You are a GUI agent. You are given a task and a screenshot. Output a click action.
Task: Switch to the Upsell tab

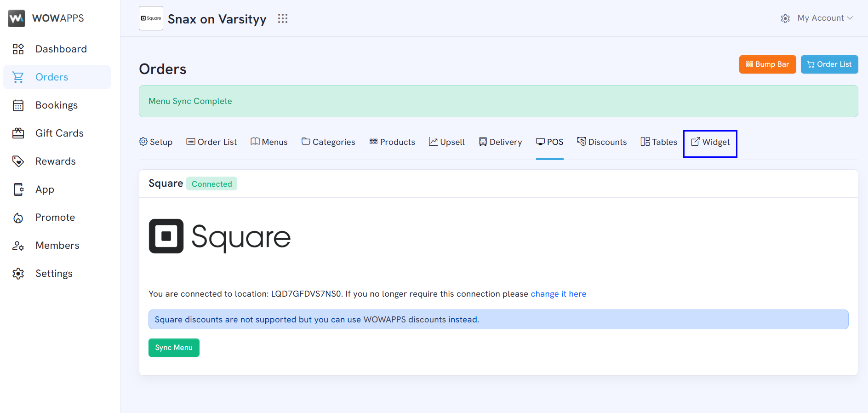pyautogui.click(x=447, y=142)
